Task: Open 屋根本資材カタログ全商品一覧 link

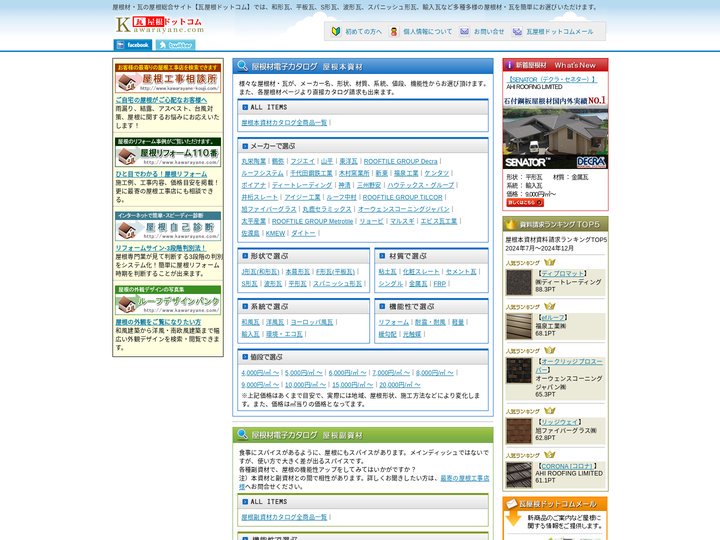Action: [284, 123]
